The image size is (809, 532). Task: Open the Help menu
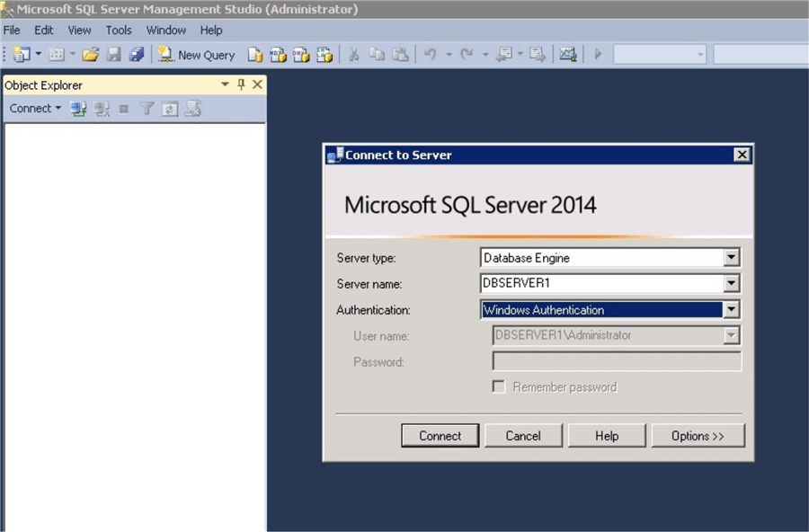tap(211, 30)
